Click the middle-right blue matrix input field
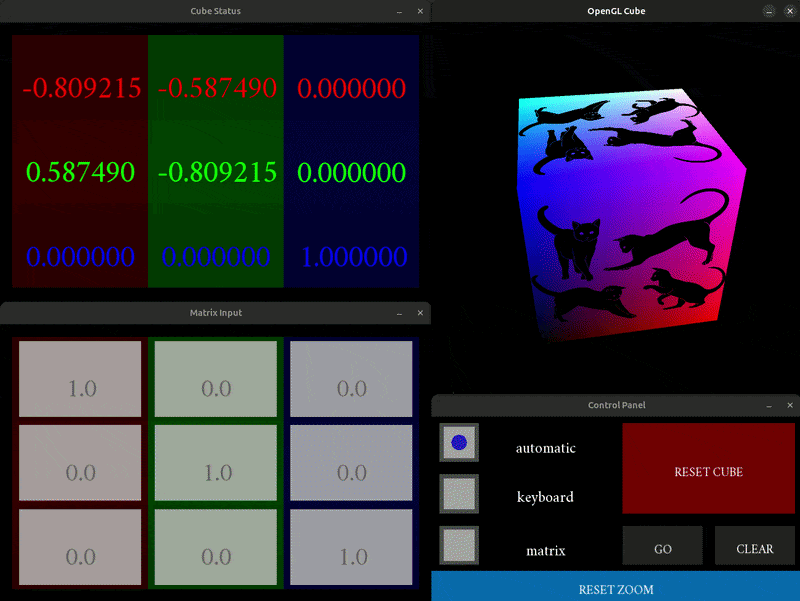Image resolution: width=800 pixels, height=601 pixels. coord(351,463)
